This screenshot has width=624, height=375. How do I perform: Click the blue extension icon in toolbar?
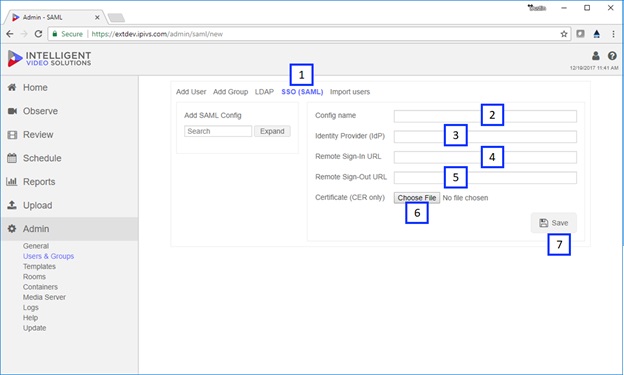pos(597,34)
